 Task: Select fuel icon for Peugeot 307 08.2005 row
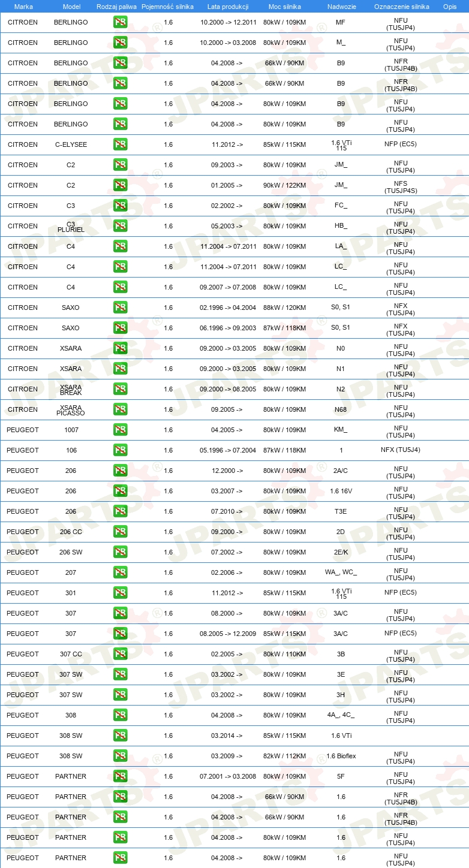[120, 634]
